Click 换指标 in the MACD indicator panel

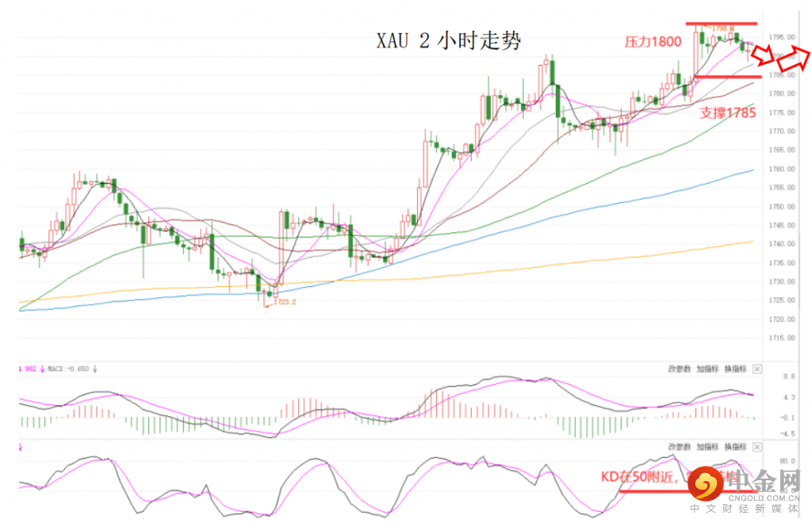click(x=735, y=368)
